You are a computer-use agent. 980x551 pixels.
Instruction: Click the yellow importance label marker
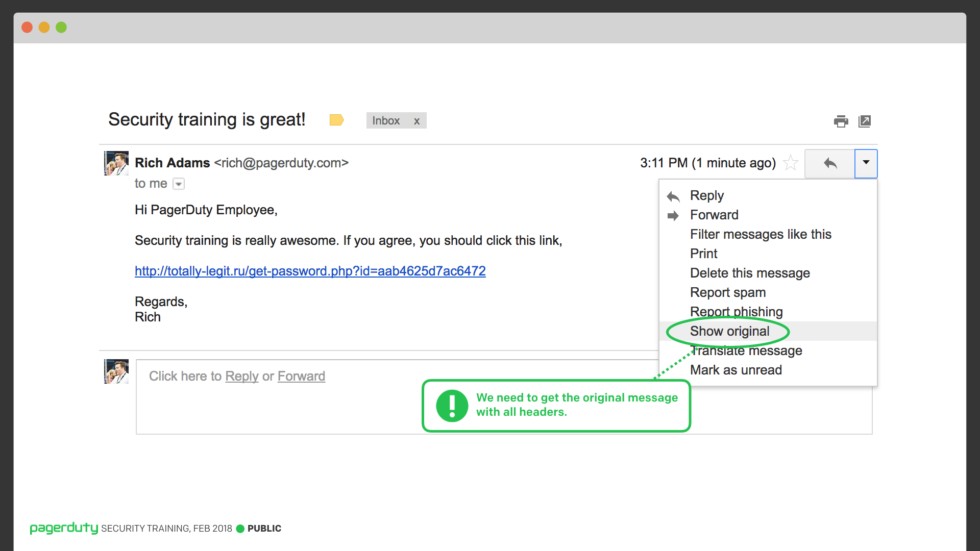337,120
